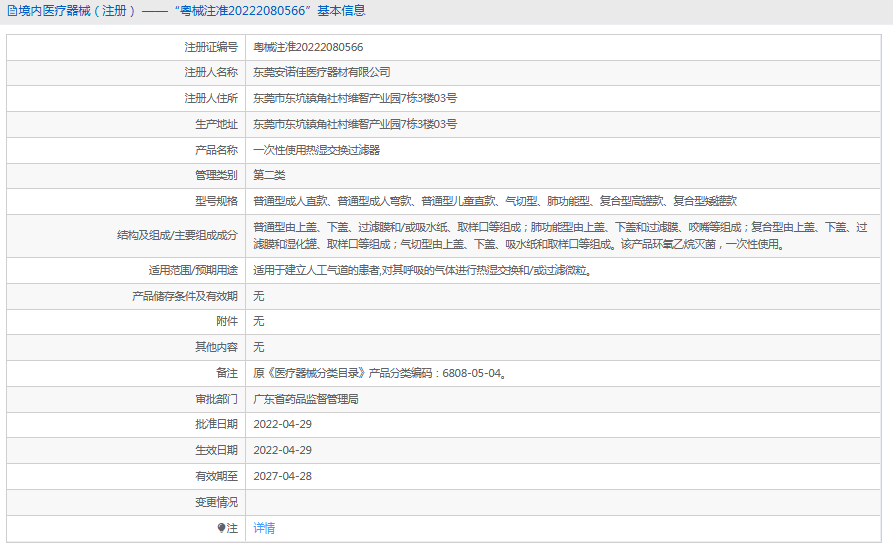Click the 变更情况 row label

(216, 502)
